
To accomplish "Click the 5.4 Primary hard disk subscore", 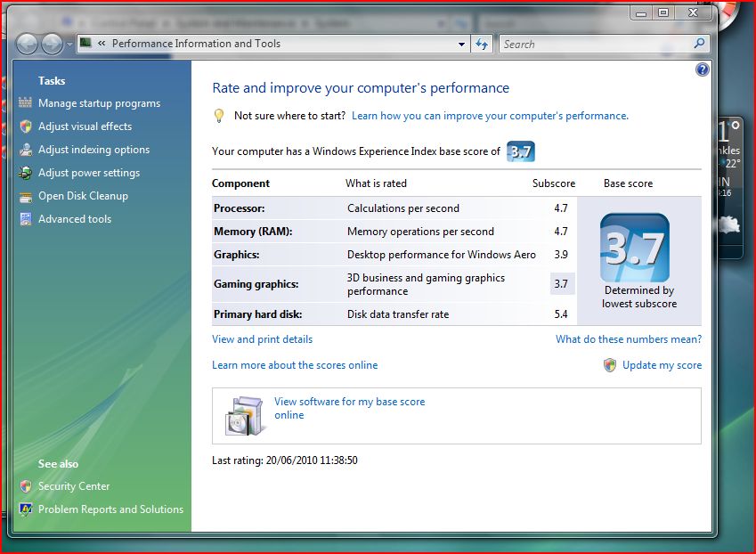I will (x=561, y=314).
